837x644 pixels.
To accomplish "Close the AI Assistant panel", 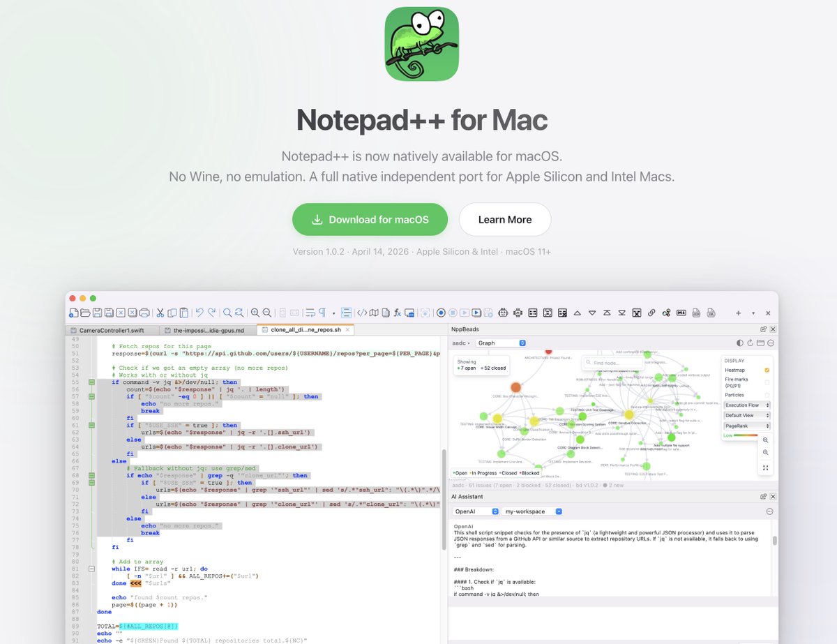I will 773,496.
